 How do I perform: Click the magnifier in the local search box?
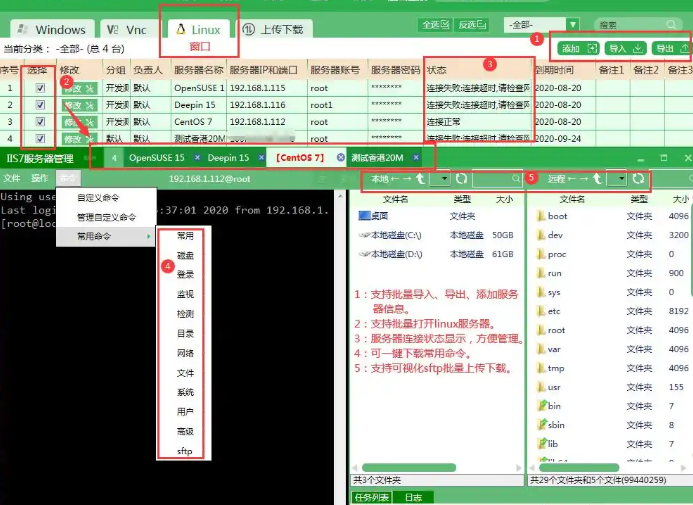(516, 178)
